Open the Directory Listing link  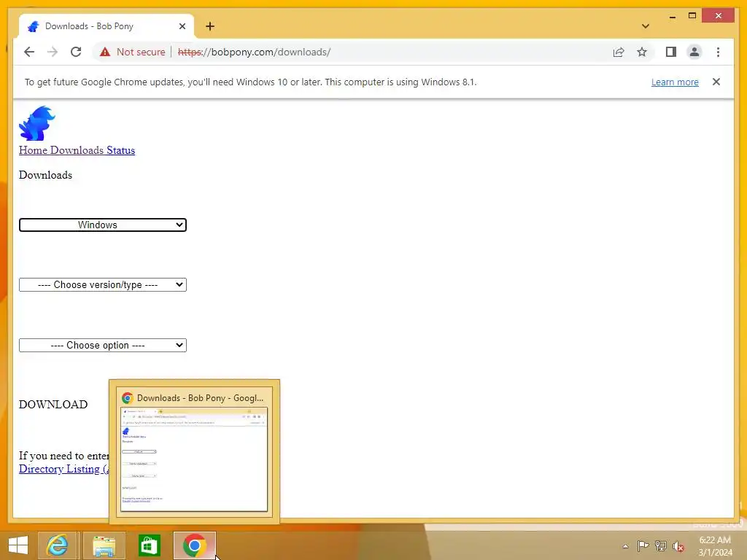(x=64, y=469)
